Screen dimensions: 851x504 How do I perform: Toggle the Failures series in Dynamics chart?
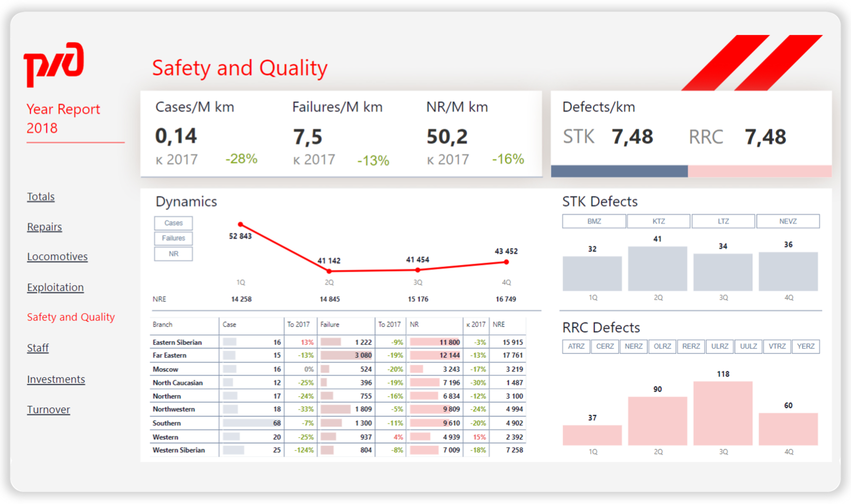click(173, 238)
